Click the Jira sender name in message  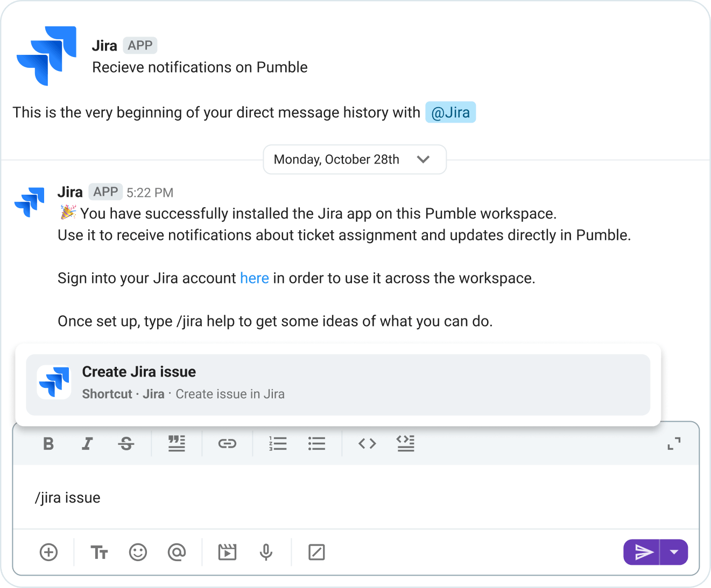pyautogui.click(x=70, y=192)
